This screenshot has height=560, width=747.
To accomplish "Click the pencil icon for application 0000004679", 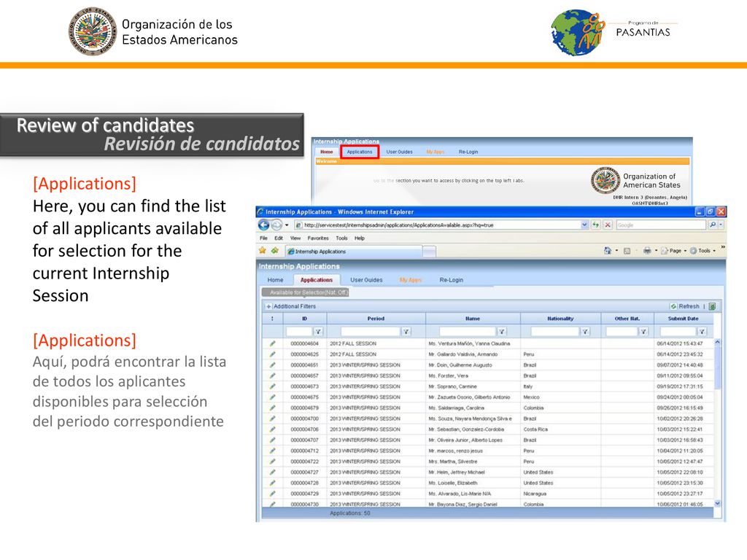I will 273,408.
